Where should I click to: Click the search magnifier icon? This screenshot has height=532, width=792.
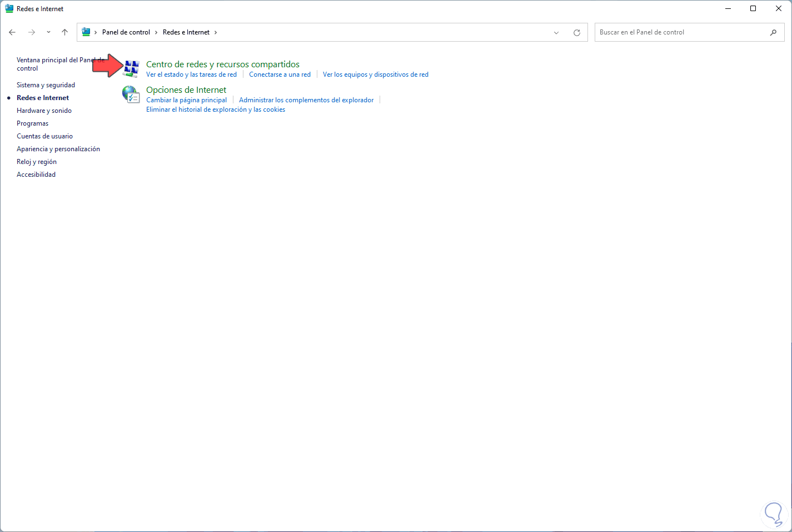pos(773,32)
